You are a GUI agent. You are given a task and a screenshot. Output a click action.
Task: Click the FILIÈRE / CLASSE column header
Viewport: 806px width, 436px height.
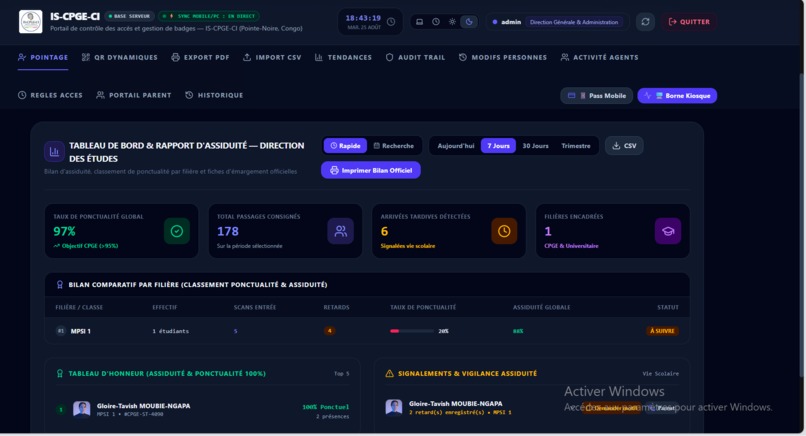pos(79,307)
